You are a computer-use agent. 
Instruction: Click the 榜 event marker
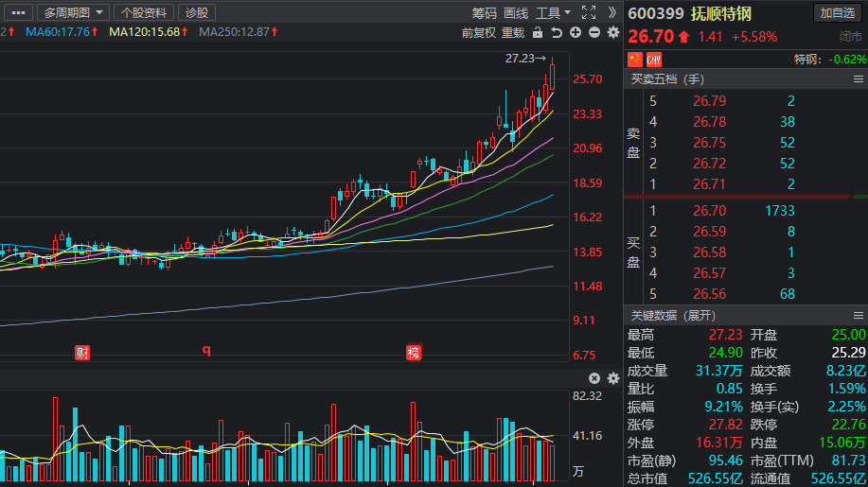(414, 353)
